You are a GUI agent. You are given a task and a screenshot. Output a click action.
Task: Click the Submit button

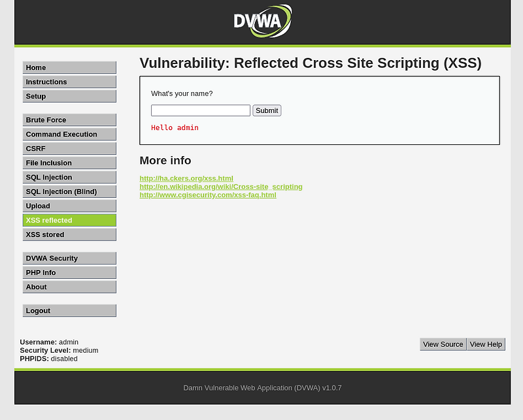(x=267, y=110)
